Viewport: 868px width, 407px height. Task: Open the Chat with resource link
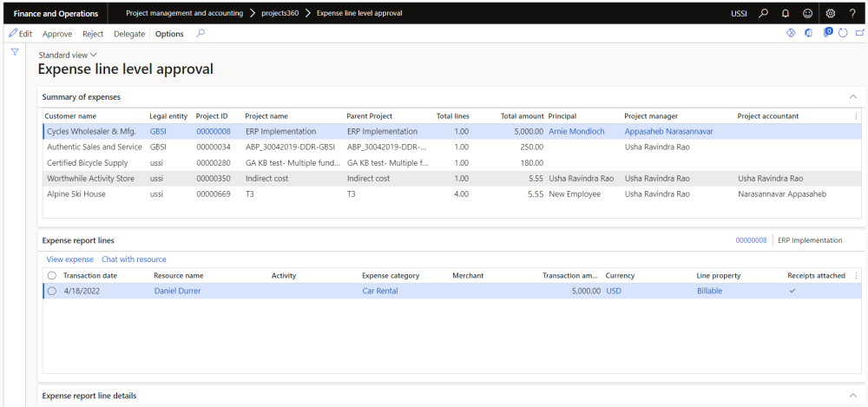[x=134, y=259]
